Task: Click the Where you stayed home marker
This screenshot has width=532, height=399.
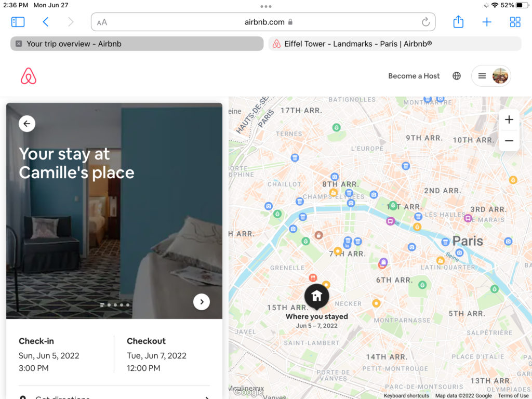Action: point(316,296)
